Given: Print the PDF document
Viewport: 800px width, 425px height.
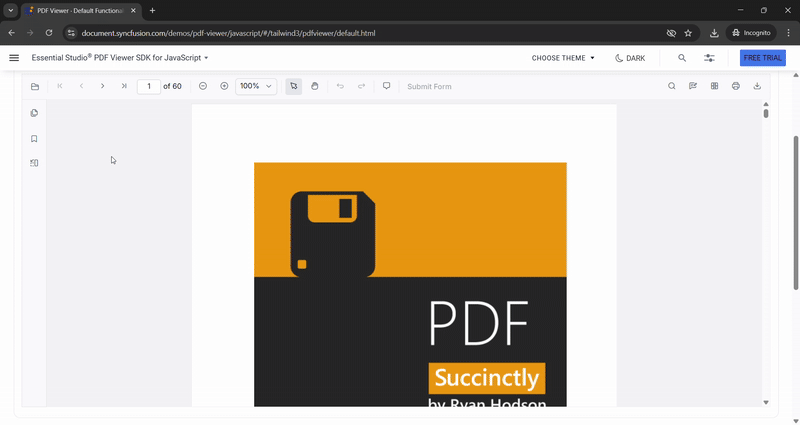Looking at the screenshot, I should coord(735,87).
